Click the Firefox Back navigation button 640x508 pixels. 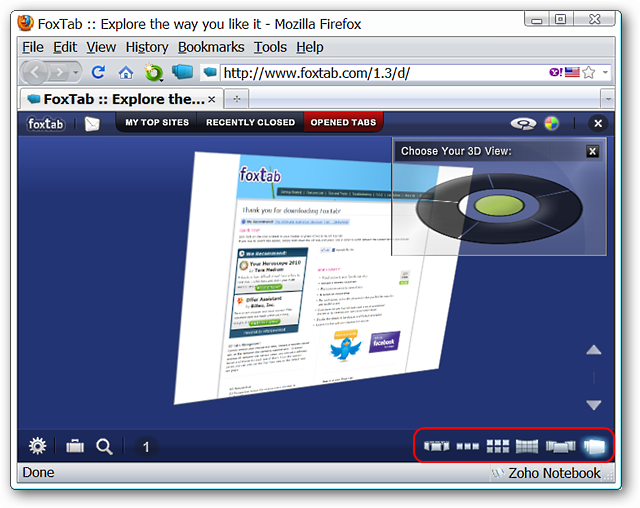pos(35,73)
